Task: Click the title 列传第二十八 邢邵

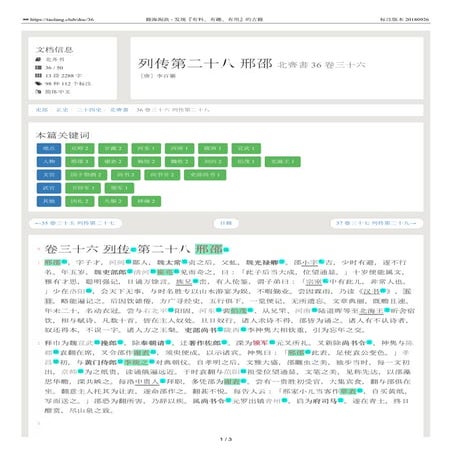Action: point(205,63)
